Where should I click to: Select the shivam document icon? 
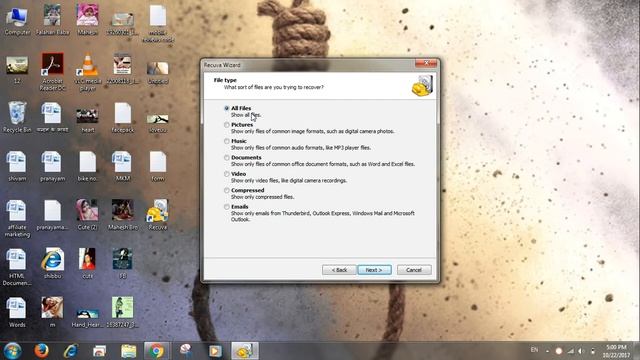17,166
